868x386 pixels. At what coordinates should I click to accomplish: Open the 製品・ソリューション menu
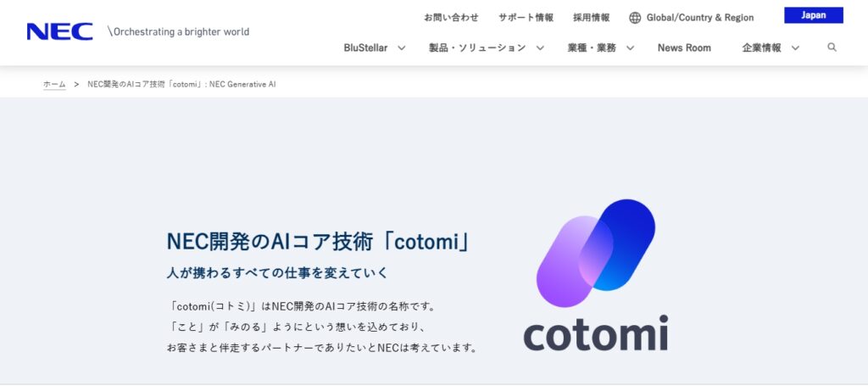(477, 48)
